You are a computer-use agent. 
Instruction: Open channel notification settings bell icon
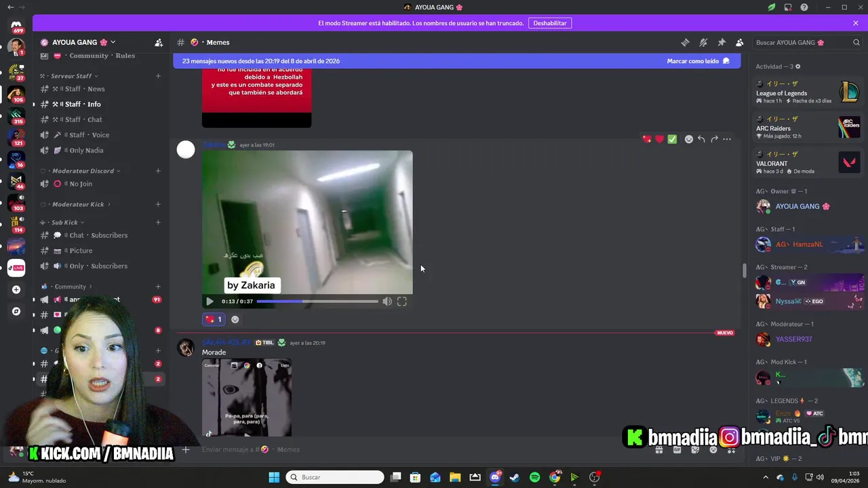[x=703, y=42]
